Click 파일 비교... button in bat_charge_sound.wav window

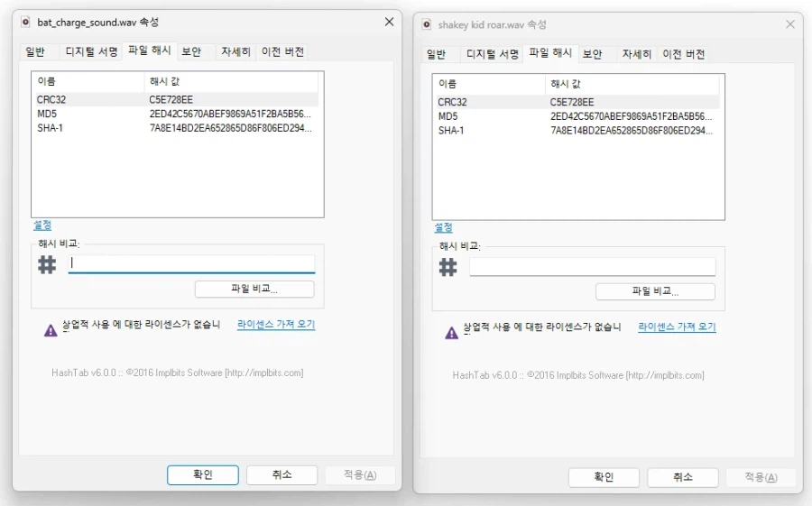pyautogui.click(x=254, y=289)
